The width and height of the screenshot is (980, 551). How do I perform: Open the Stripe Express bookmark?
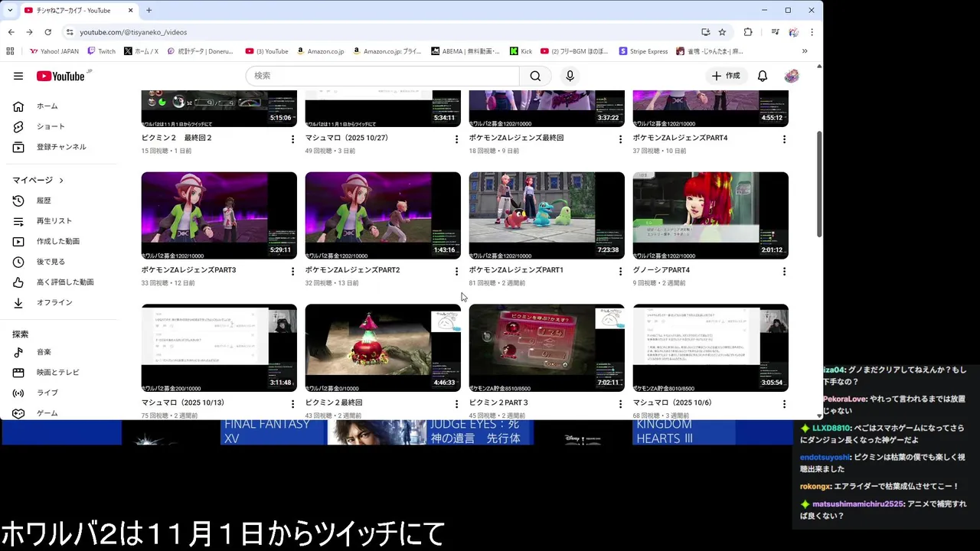click(643, 51)
